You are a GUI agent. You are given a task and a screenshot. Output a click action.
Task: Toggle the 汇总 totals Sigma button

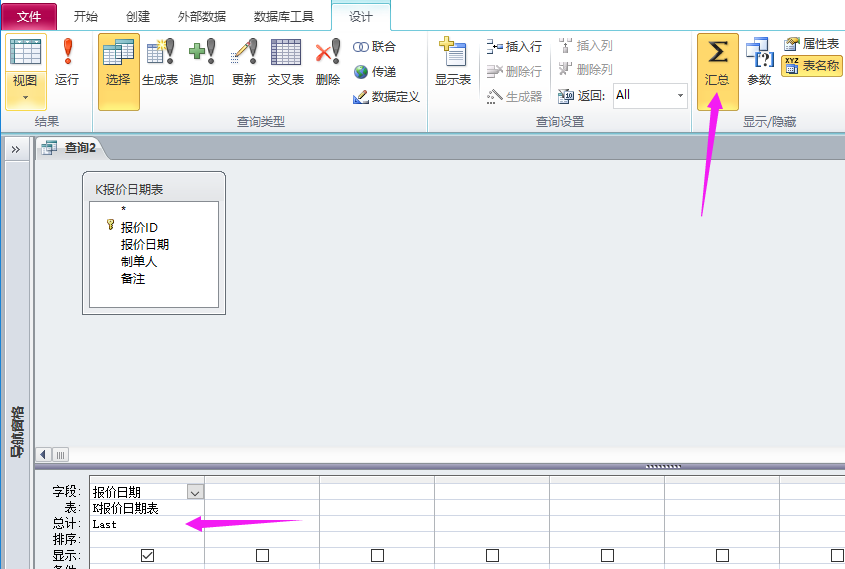(x=717, y=72)
